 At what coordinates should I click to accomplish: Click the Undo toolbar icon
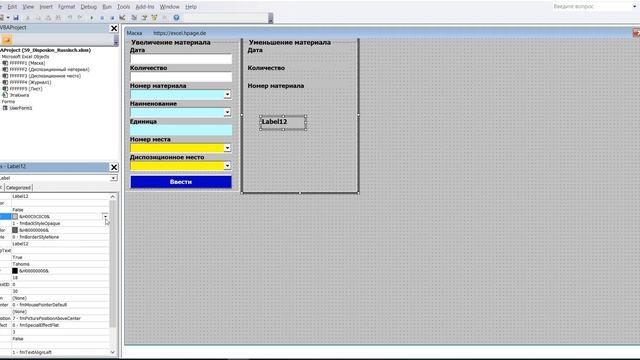70,18
